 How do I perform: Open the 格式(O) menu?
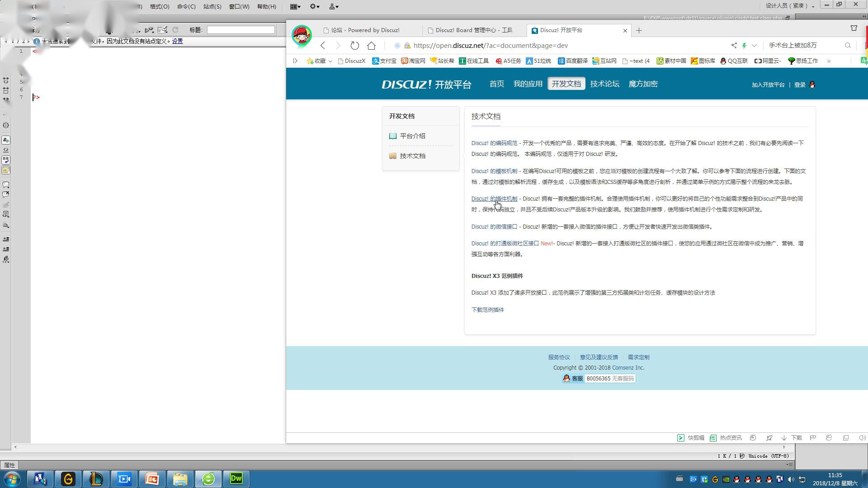coord(160,6)
